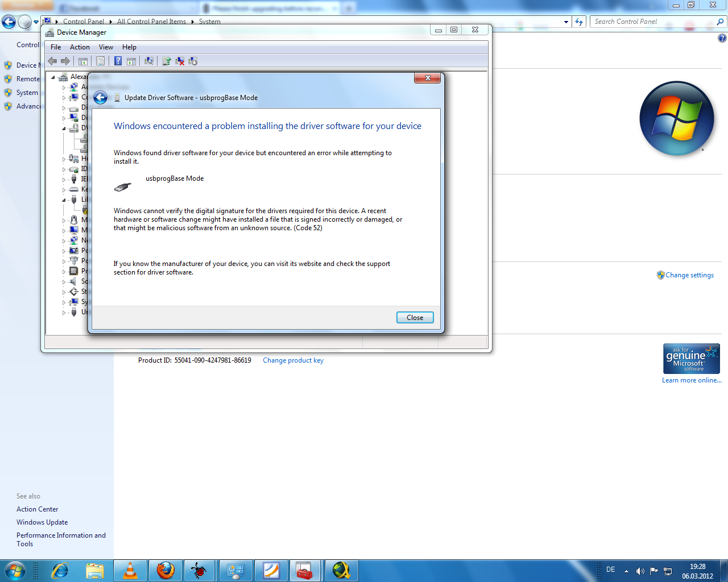728x582 pixels.
Task: Open File menu in Device Manager
Action: (x=56, y=47)
